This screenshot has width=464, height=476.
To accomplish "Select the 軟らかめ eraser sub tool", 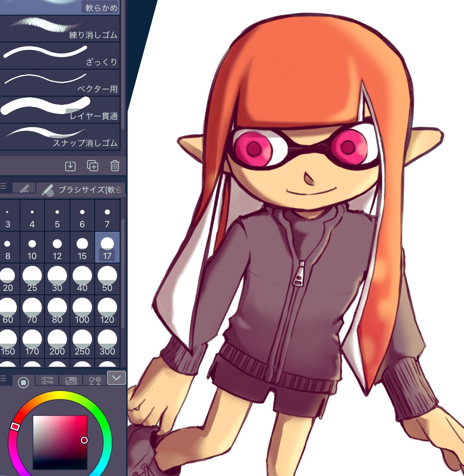I will click(x=60, y=7).
